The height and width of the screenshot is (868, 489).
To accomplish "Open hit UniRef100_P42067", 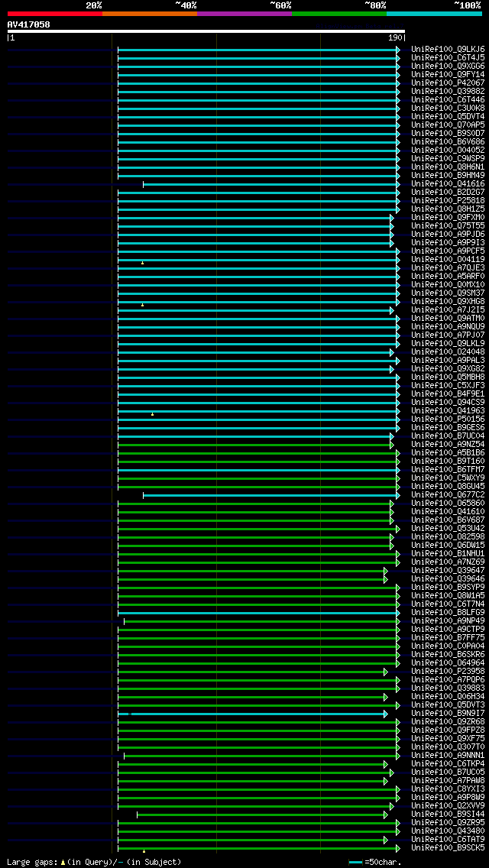I will click(x=448, y=83).
